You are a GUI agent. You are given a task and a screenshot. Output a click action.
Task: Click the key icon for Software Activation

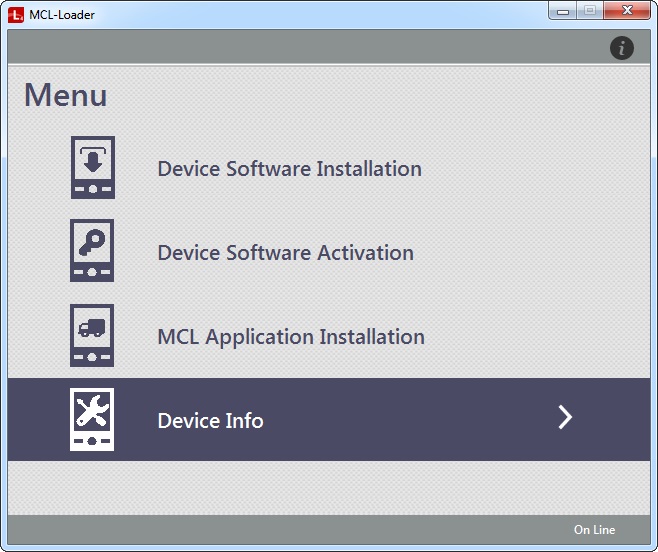click(92, 252)
